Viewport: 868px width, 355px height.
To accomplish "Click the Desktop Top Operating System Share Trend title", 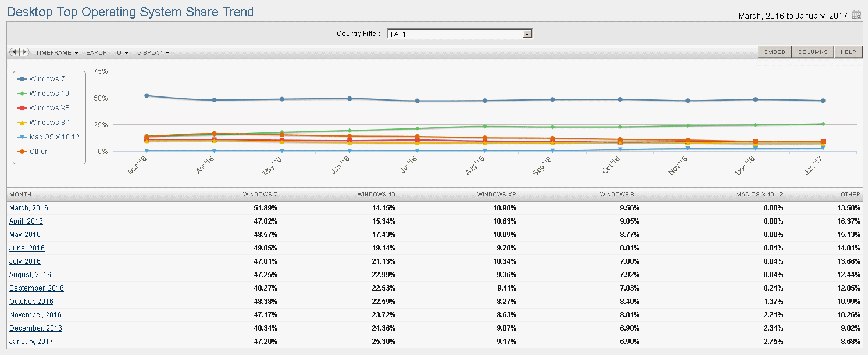I will click(130, 12).
